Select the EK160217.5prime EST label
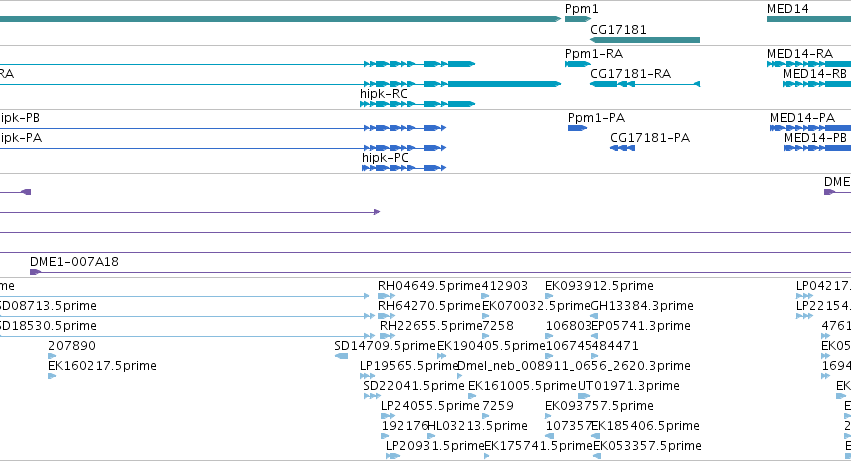The image size is (851, 461). click(102, 366)
